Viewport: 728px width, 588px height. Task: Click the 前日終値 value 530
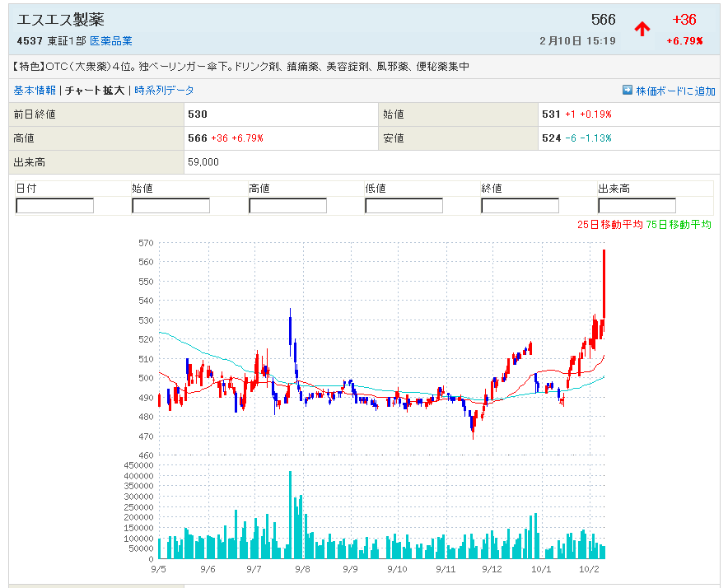point(198,114)
